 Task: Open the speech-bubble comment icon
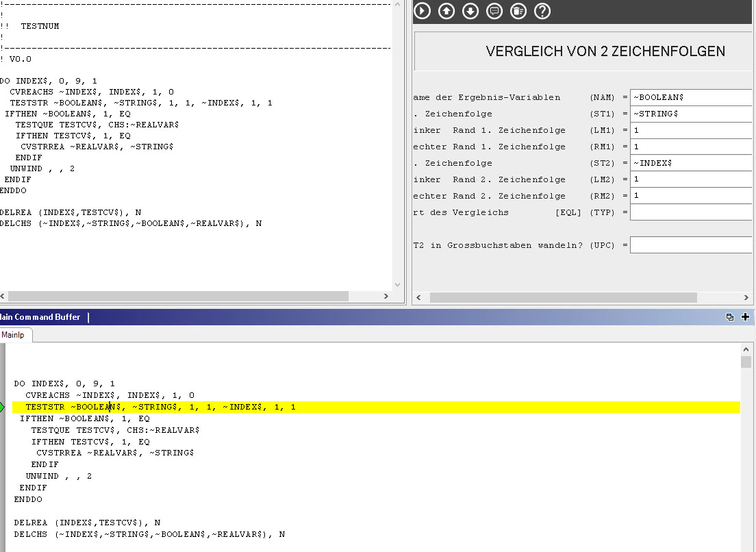(x=494, y=11)
